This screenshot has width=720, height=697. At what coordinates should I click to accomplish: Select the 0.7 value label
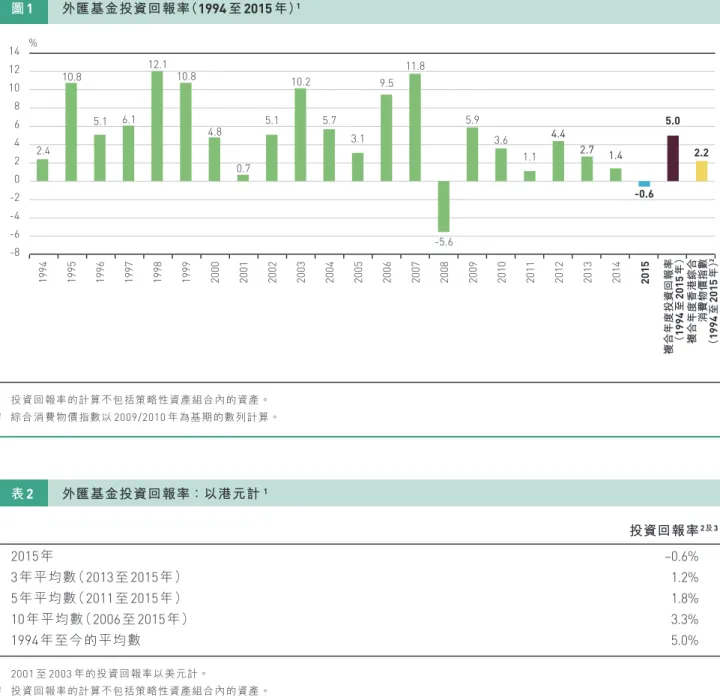[x=243, y=169]
